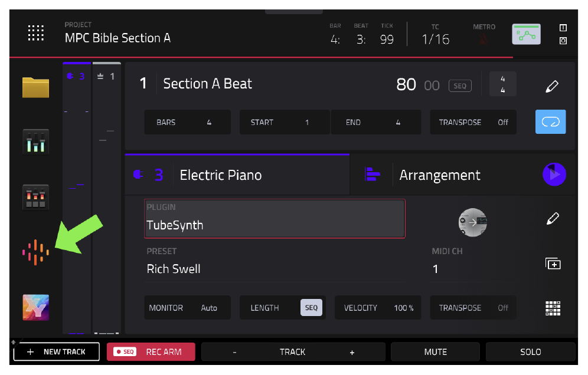Open the pad mixer icon
Image resolution: width=588 pixels, height=375 pixels.
(x=35, y=198)
